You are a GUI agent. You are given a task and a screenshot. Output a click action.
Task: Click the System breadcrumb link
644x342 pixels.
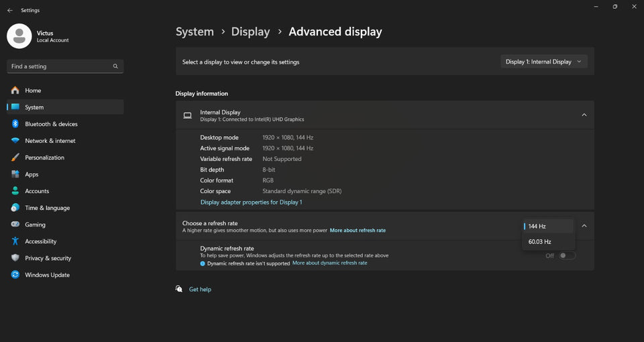tap(195, 32)
